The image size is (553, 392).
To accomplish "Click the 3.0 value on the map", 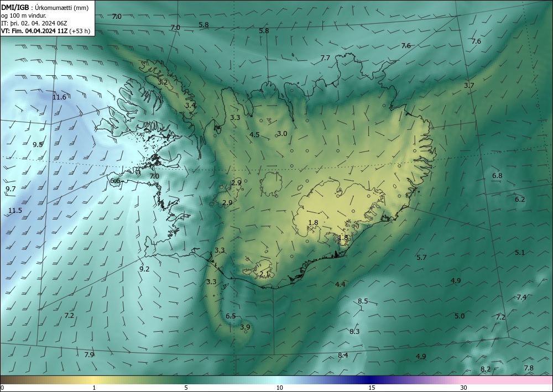I will tap(282, 134).
